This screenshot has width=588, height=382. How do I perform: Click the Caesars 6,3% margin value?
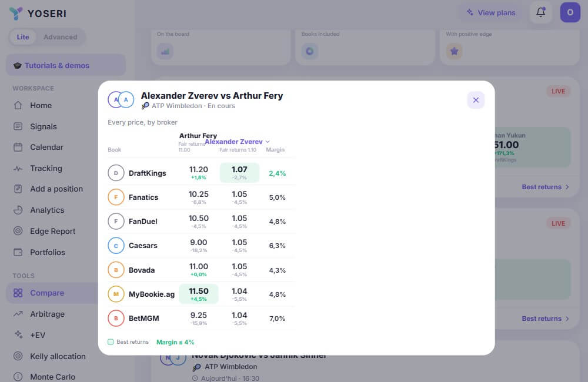coord(277,246)
